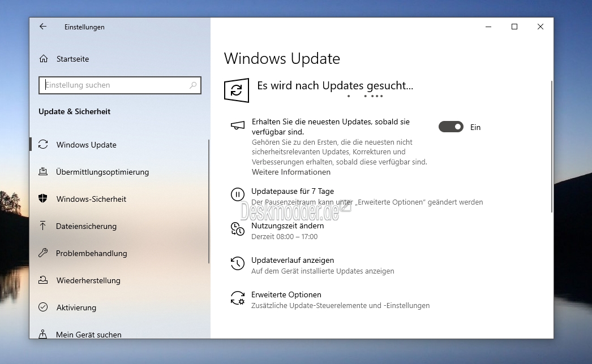Open Updateverlauf anzeigen
The image size is (592, 364).
tap(293, 260)
